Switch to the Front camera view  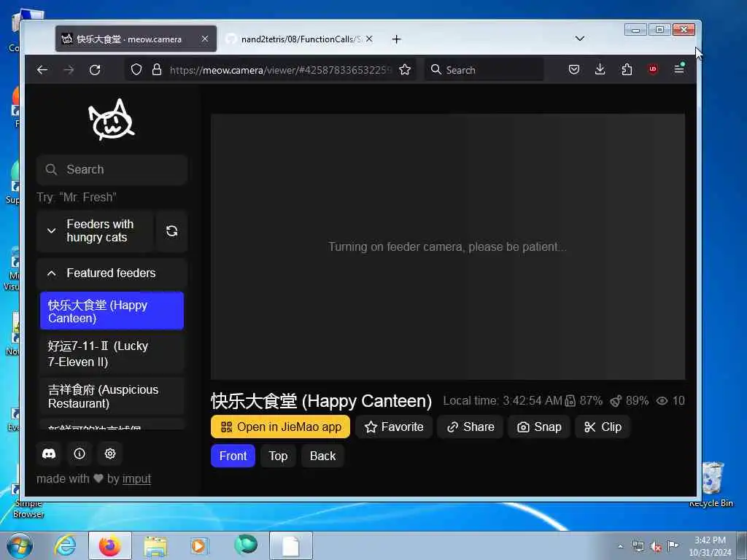coord(233,456)
